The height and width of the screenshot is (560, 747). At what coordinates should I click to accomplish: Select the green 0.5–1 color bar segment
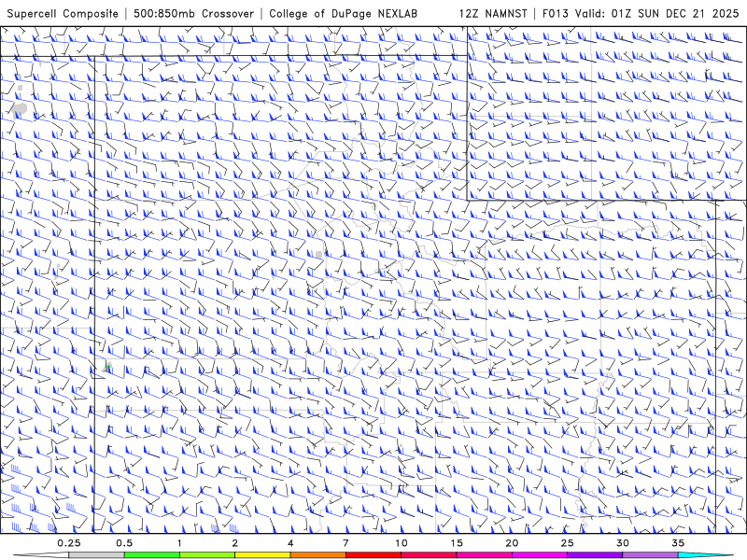(x=152, y=555)
